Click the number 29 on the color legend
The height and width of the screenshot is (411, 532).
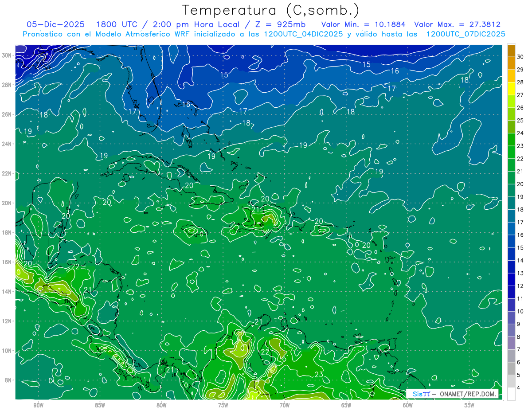(520, 70)
